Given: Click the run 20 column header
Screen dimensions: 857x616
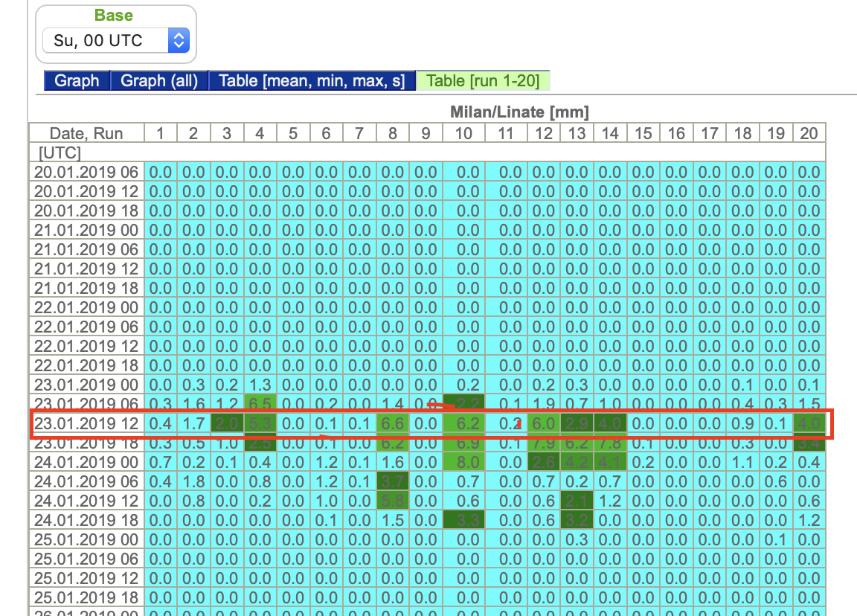Looking at the screenshot, I should point(809,133).
